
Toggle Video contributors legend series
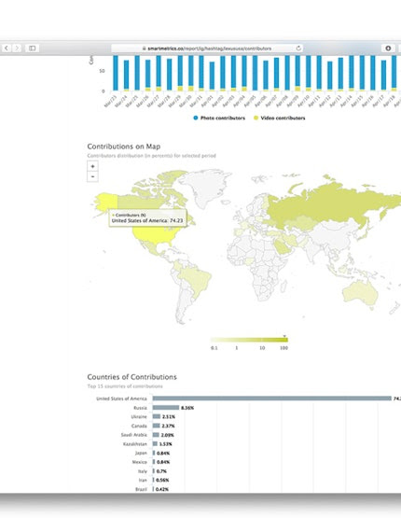tap(280, 118)
